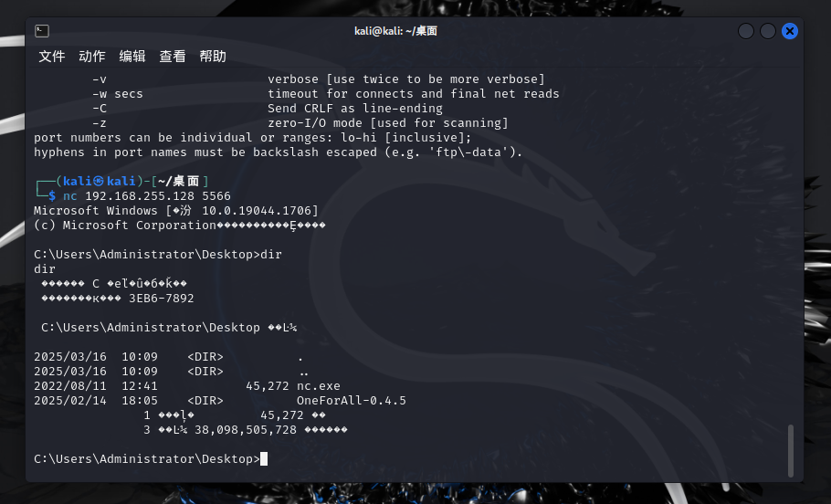The width and height of the screenshot is (831, 504).
Task: Click the window title kali@kali: ~/桌面
Action: [395, 31]
